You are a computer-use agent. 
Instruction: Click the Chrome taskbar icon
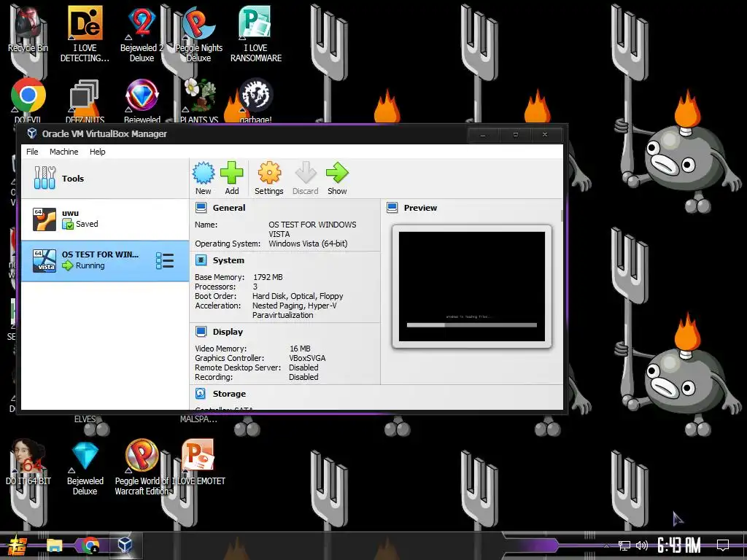click(90, 545)
